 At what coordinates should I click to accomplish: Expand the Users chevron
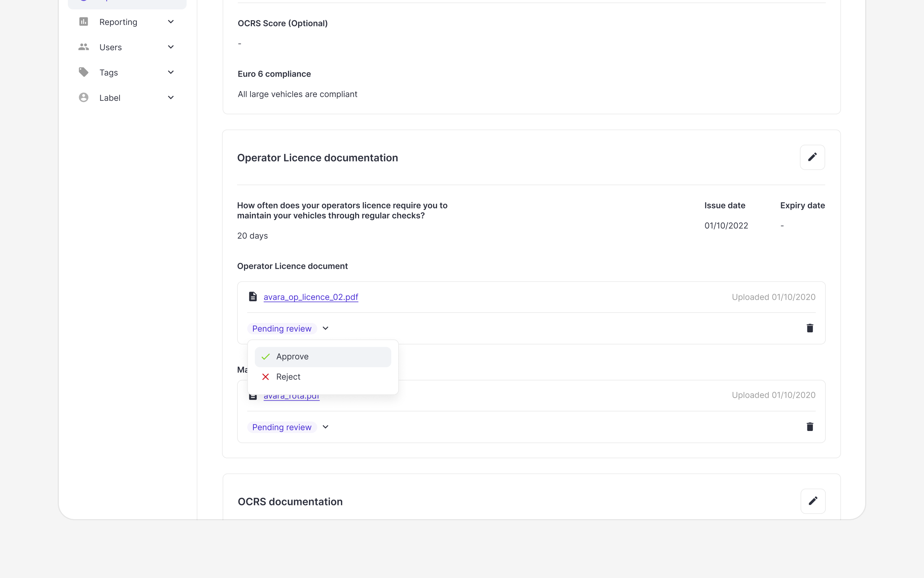tap(171, 47)
